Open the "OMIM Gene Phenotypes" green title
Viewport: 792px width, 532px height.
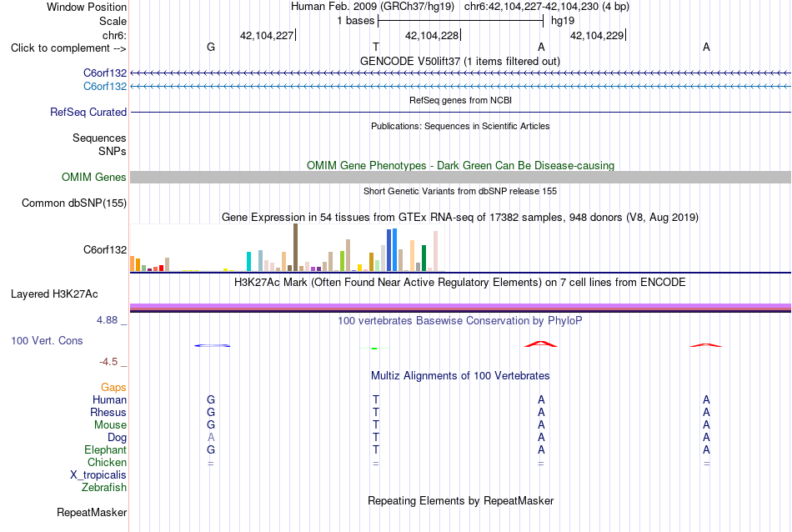pos(460,165)
